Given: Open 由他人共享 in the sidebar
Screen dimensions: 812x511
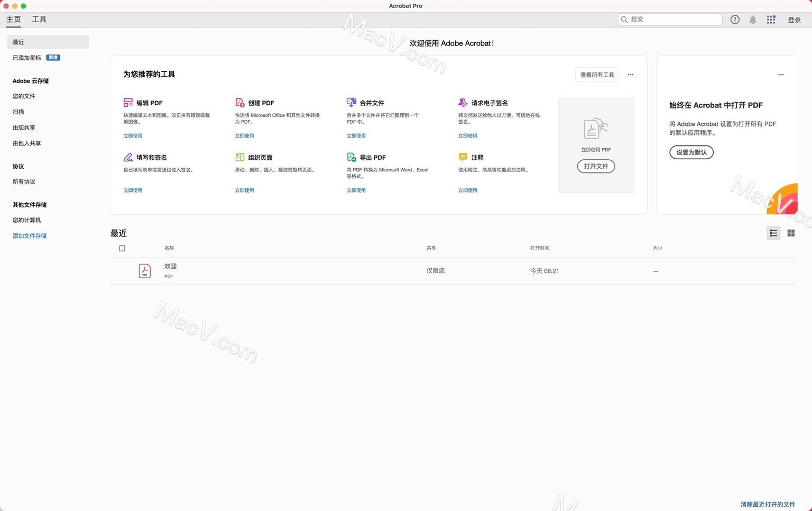Looking at the screenshot, I should click(x=26, y=143).
